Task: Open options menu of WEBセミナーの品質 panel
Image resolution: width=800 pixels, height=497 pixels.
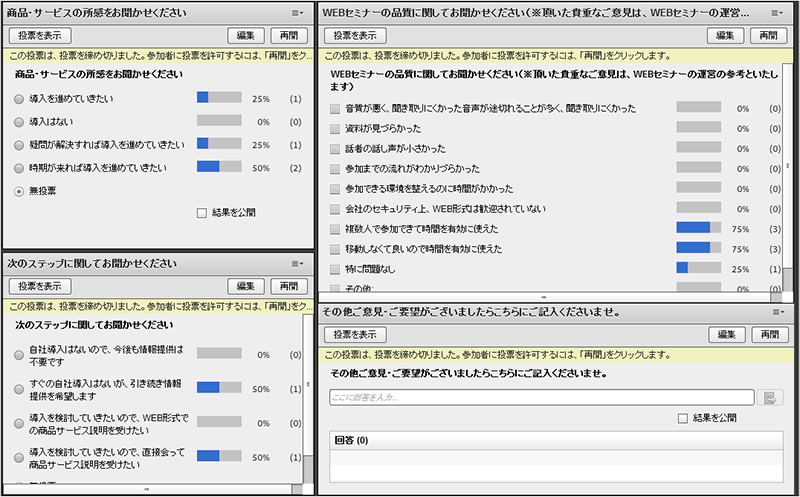Action: coord(777,12)
